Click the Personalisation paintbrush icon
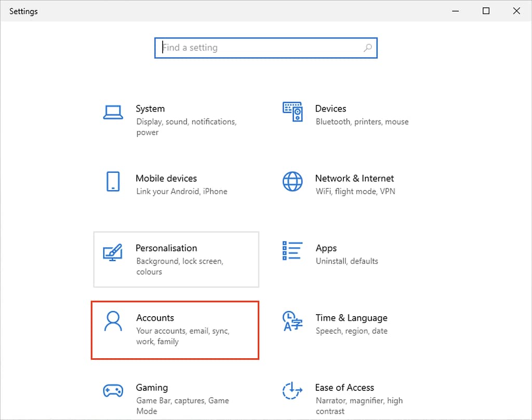The height and width of the screenshot is (420, 532). [x=113, y=253]
